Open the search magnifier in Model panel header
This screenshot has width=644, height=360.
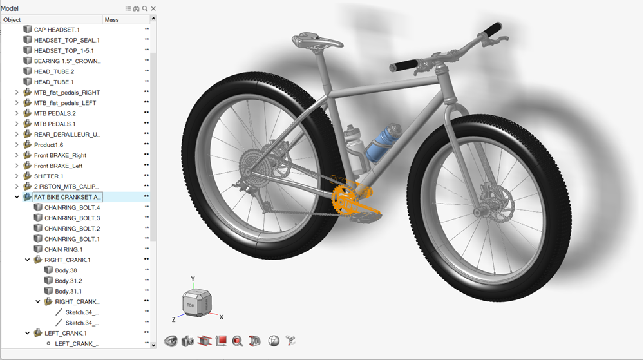click(145, 8)
